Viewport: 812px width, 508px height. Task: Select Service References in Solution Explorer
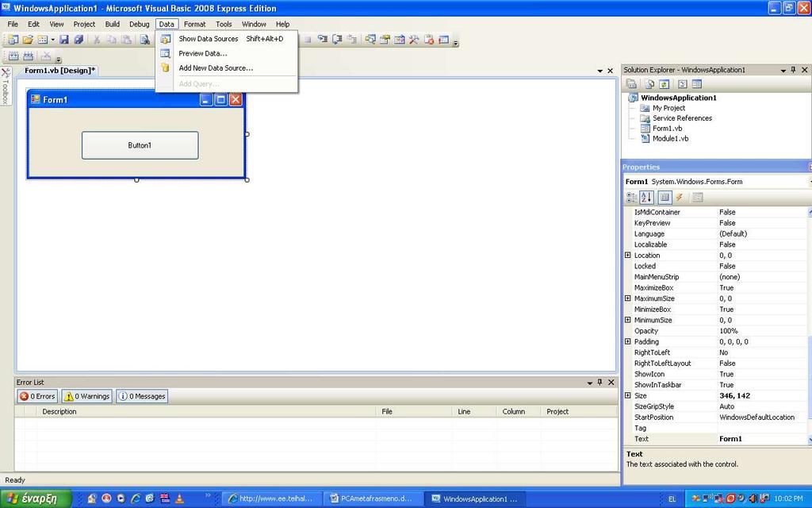point(682,118)
